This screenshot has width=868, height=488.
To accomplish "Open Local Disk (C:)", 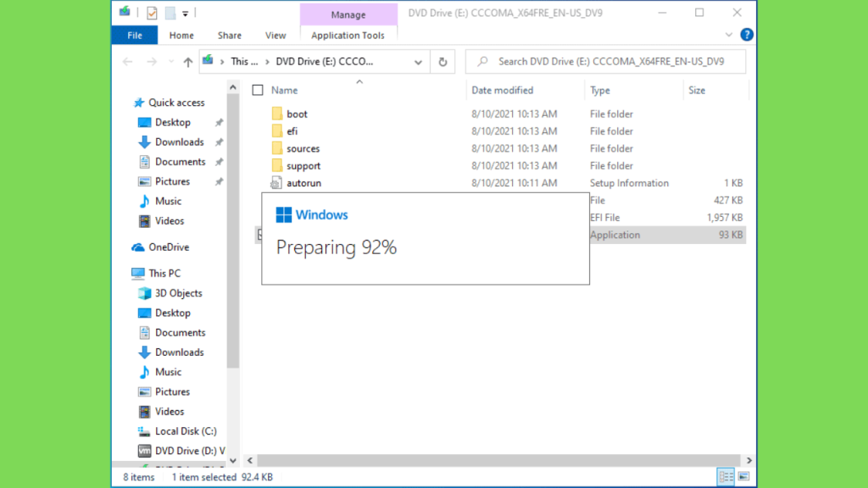I will pyautogui.click(x=186, y=431).
